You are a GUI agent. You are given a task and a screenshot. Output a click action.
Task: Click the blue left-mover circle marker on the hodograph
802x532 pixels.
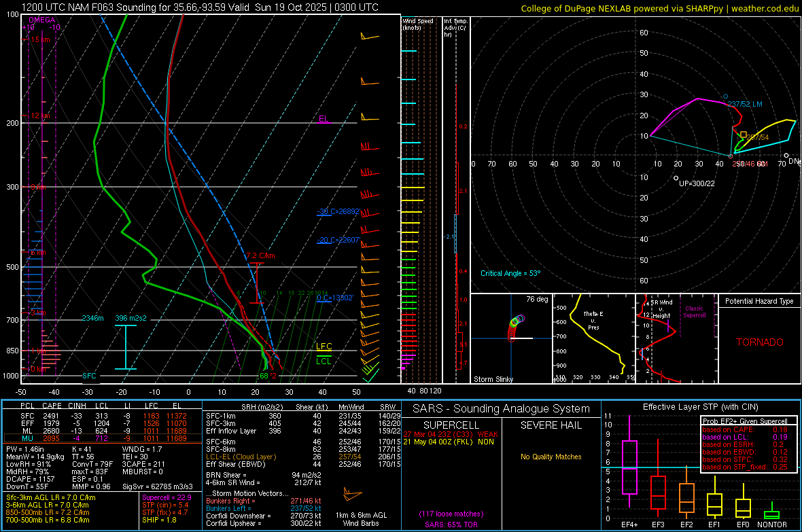click(x=725, y=96)
